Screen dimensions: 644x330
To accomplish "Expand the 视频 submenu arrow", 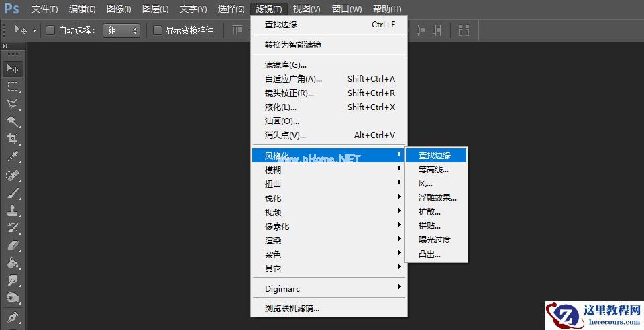I will click(x=400, y=210).
